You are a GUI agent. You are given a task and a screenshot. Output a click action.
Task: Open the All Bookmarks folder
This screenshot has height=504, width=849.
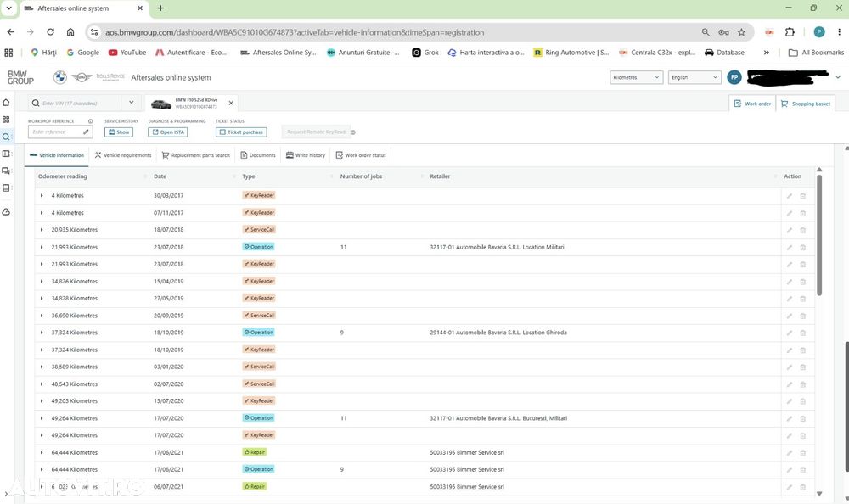816,53
